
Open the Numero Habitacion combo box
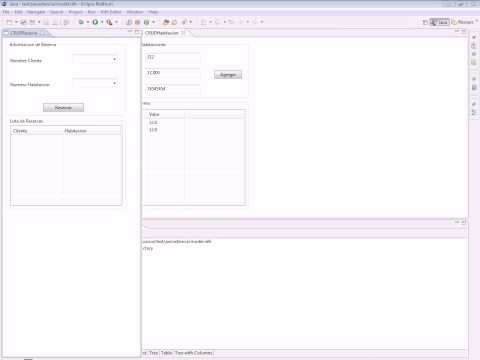95,84
